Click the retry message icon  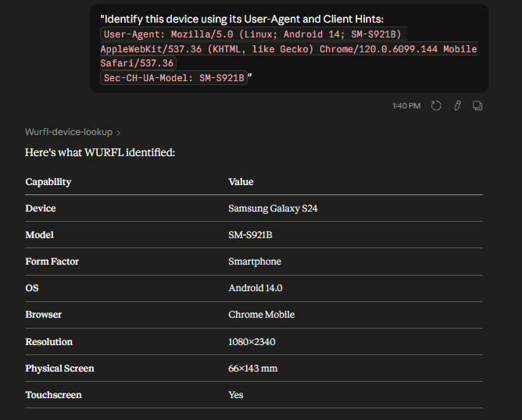(x=436, y=105)
